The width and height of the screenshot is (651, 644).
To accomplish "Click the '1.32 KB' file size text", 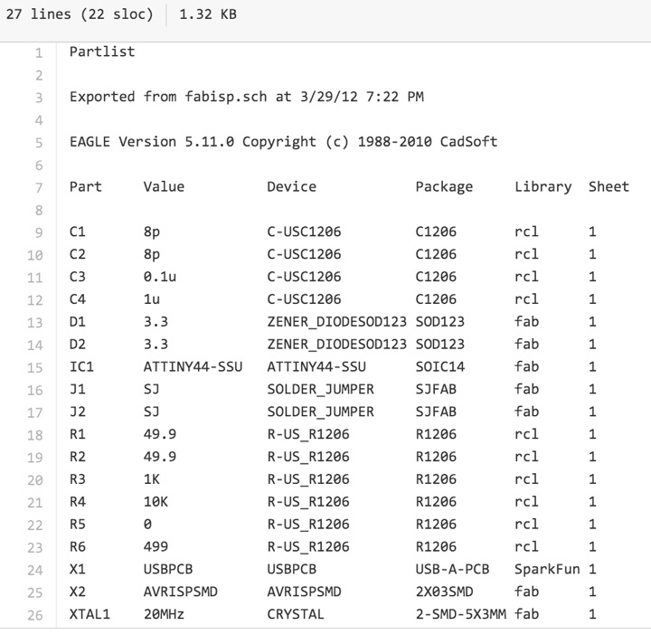I will (x=208, y=15).
